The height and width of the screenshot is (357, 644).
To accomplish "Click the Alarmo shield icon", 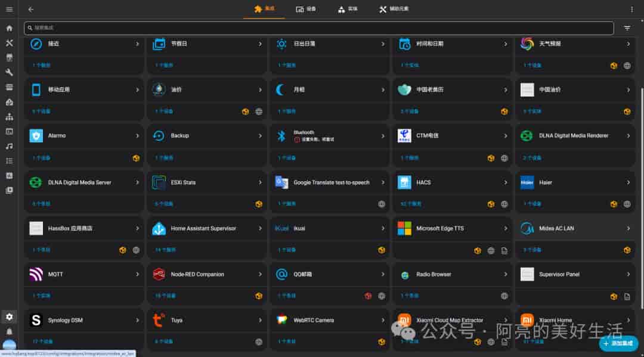I will [x=36, y=135].
